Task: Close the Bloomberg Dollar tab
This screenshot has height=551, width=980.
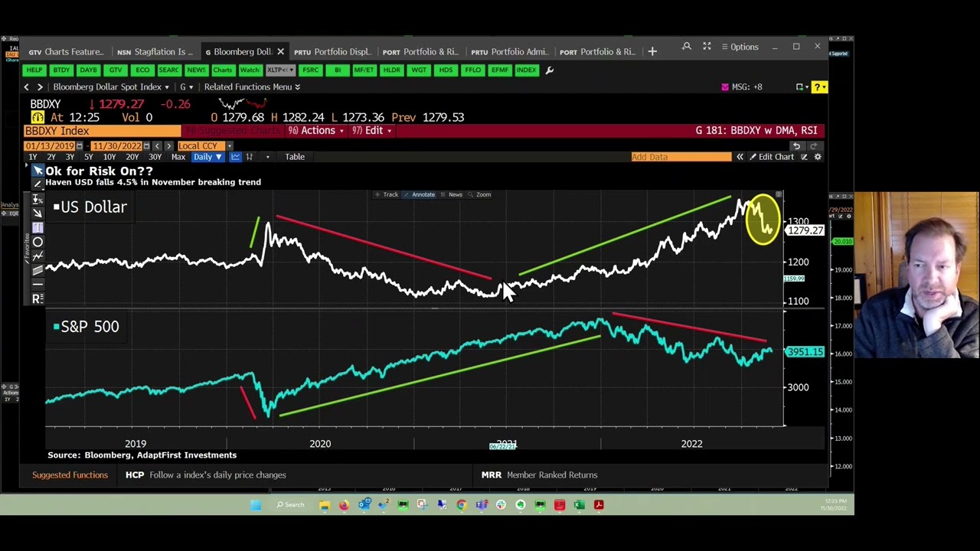Action: pos(280,51)
